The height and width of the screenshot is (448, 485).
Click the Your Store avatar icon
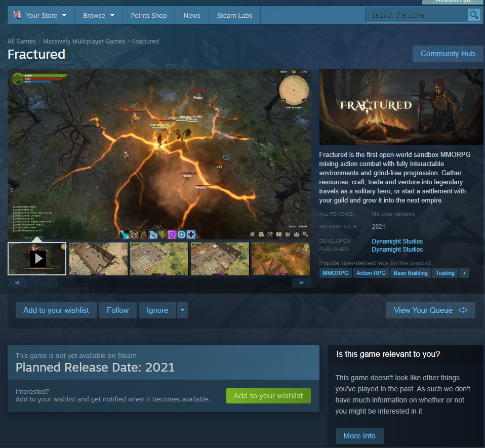click(x=17, y=15)
